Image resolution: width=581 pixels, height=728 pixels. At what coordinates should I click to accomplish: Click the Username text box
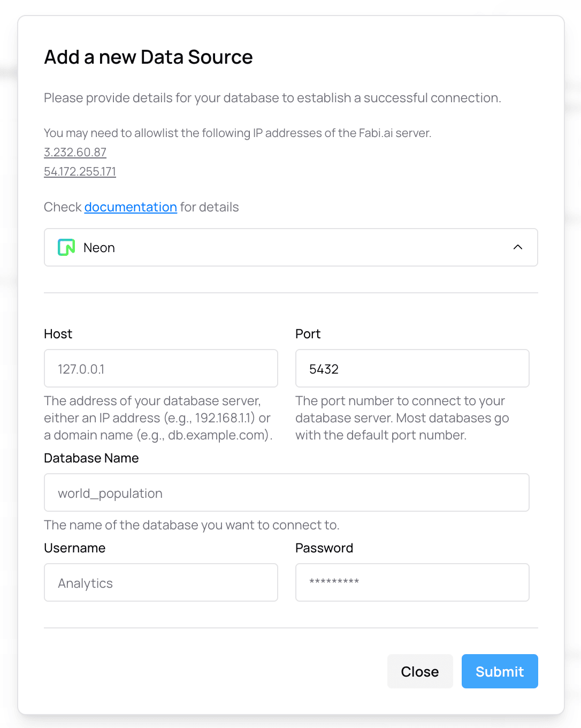pyautogui.click(x=160, y=583)
